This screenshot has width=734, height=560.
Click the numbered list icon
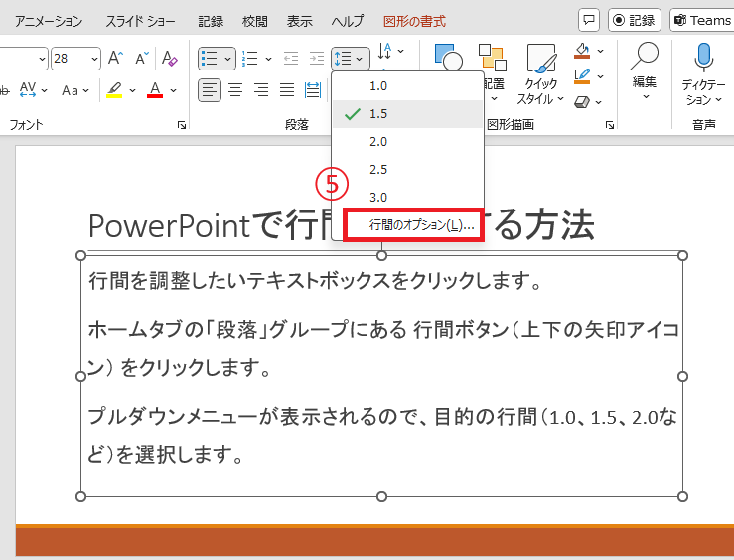point(250,59)
